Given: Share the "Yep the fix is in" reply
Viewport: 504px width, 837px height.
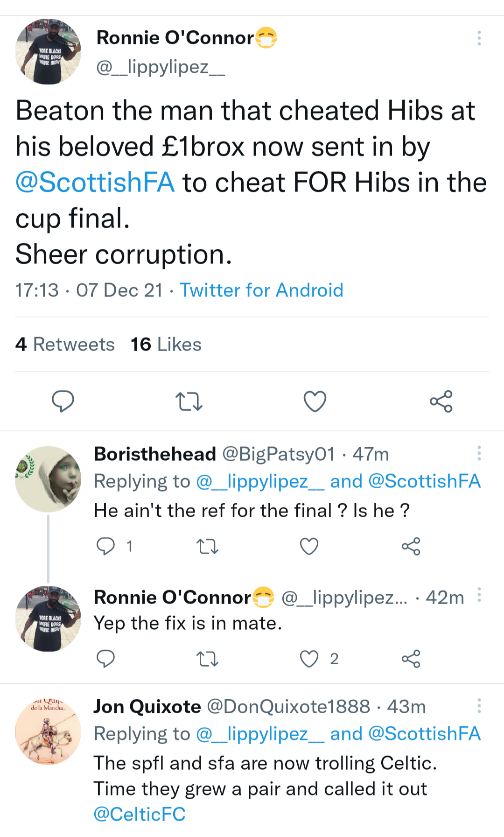Looking at the screenshot, I should [411, 659].
